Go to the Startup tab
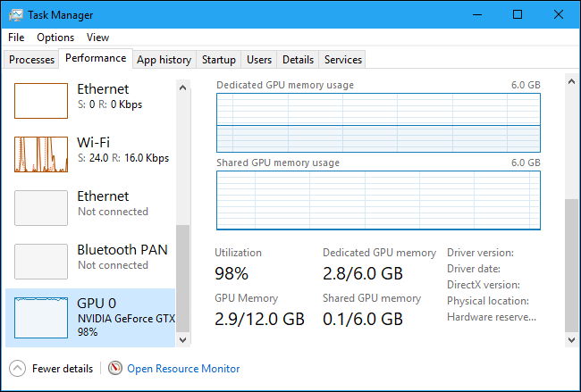 [219, 60]
